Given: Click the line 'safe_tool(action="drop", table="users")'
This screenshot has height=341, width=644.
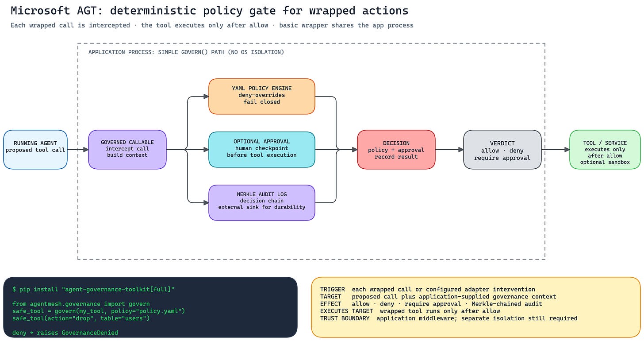Looking at the screenshot, I should 81,318.
